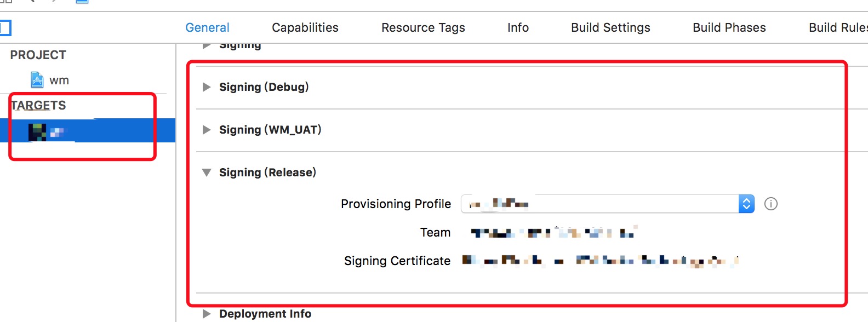Open the Capabilities tab
The height and width of the screenshot is (322, 868).
(305, 27)
